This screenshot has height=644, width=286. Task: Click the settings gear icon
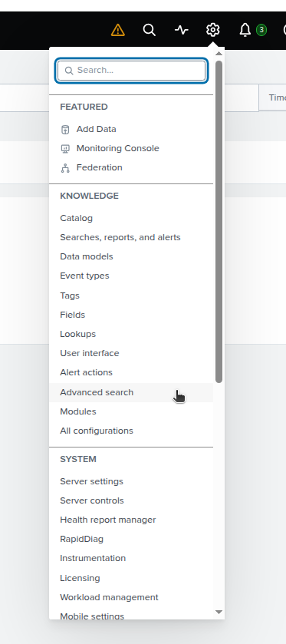pyautogui.click(x=213, y=30)
